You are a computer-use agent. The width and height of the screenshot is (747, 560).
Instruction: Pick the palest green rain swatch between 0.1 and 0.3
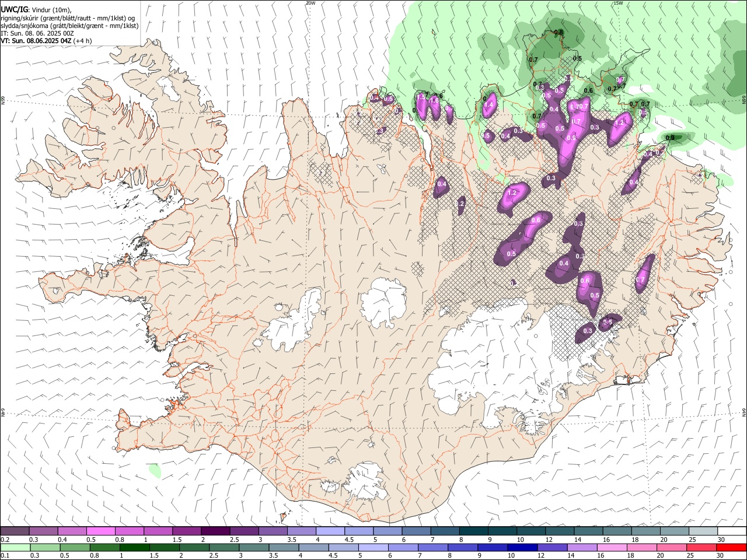[x=16, y=547]
